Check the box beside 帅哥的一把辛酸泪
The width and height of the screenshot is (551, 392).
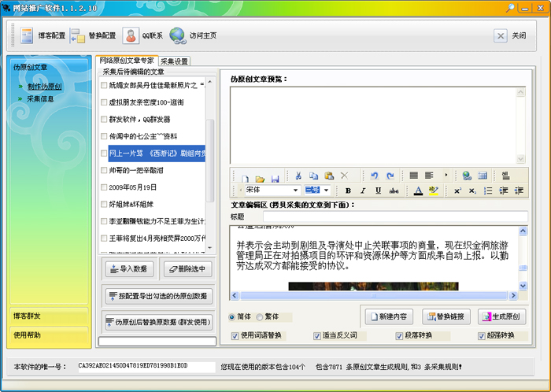pyautogui.click(x=104, y=170)
